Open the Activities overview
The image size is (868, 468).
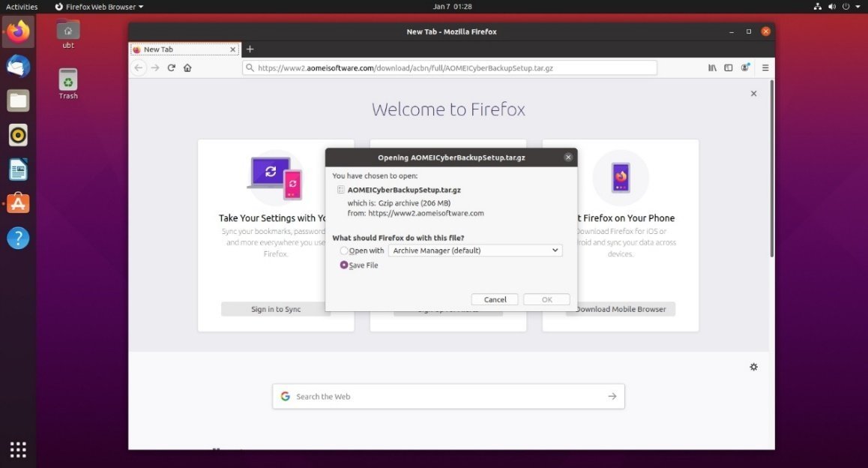point(22,7)
